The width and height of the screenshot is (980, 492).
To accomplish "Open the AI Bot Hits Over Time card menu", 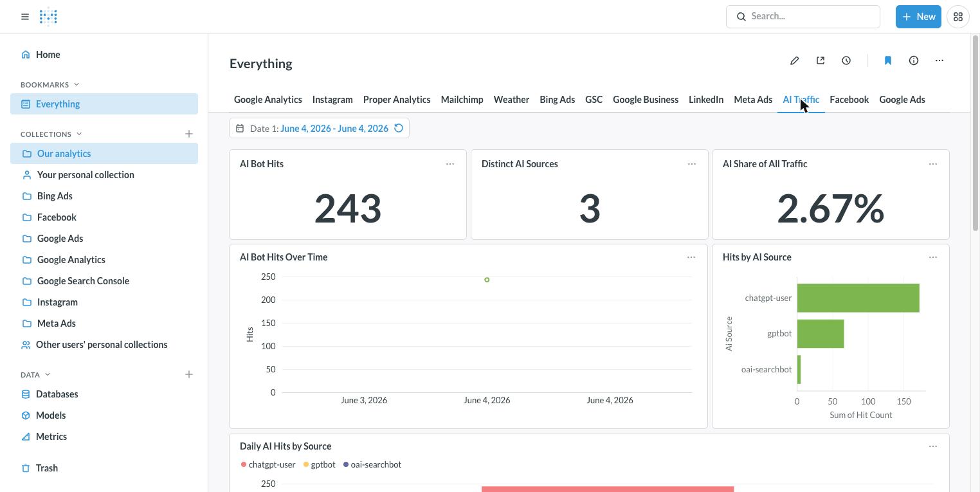I will (691, 257).
